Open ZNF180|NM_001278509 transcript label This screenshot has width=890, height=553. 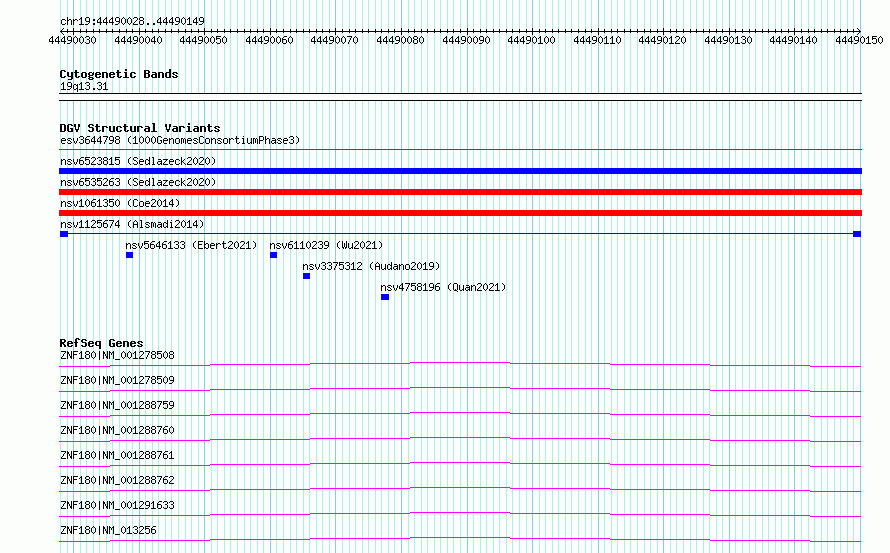pos(117,380)
